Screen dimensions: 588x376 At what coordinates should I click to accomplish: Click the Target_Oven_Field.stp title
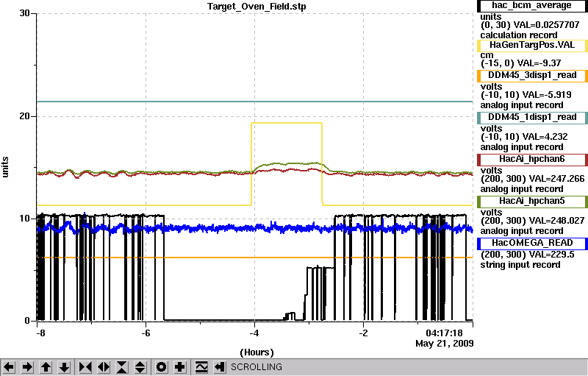click(x=257, y=7)
